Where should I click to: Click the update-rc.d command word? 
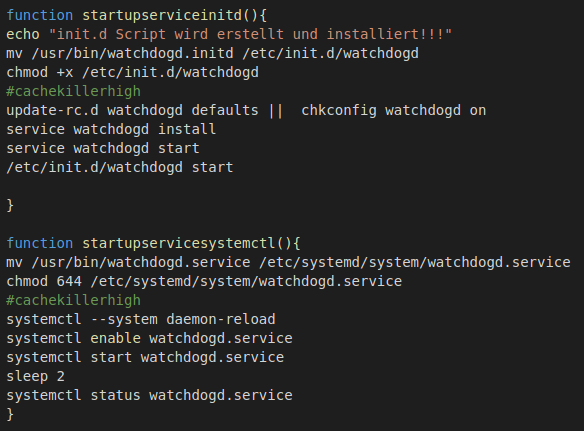click(53, 110)
